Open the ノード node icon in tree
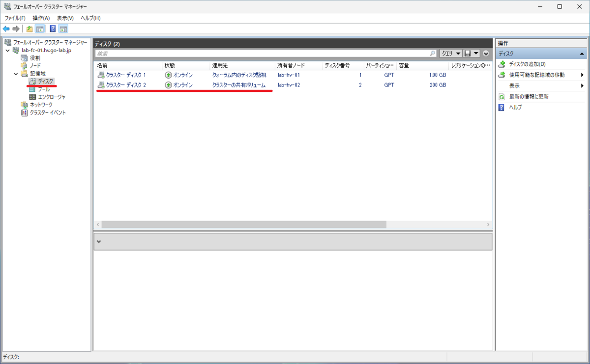Image resolution: width=590 pixels, height=364 pixels. (x=25, y=66)
